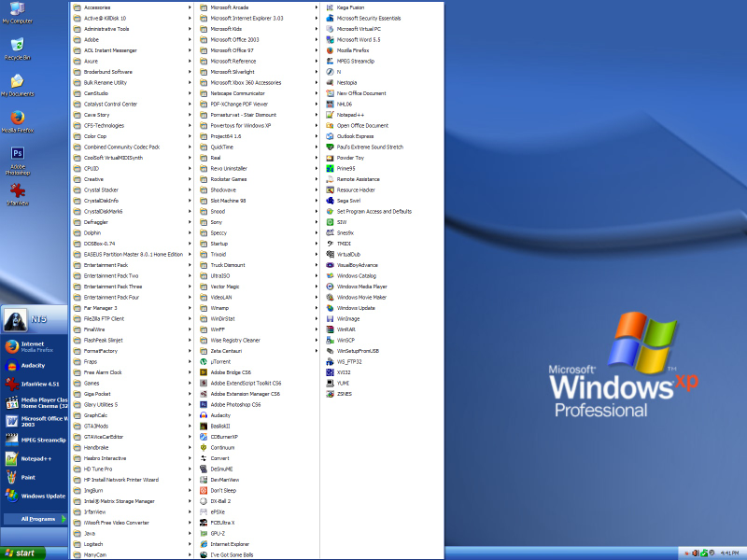Open Netscape Communicator group

pyautogui.click(x=259, y=93)
